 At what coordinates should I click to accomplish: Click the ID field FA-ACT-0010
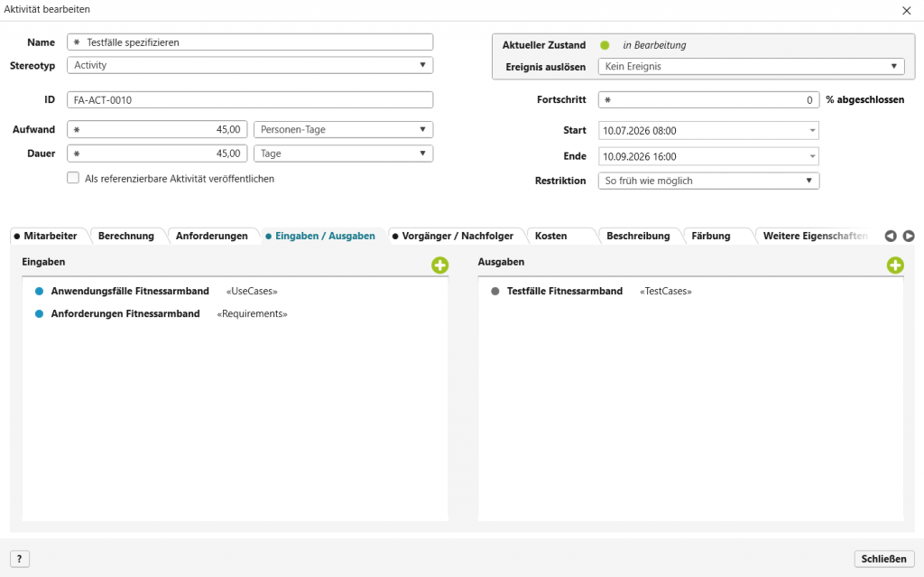point(250,99)
